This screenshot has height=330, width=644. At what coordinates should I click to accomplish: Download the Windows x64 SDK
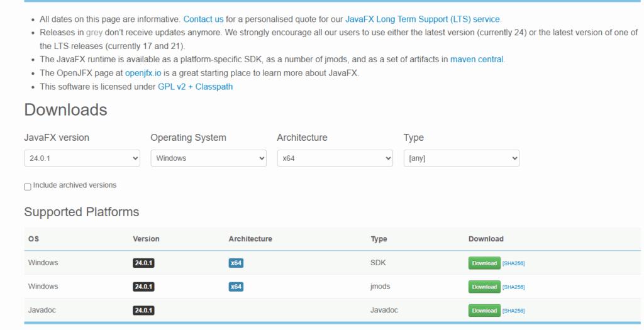click(x=484, y=263)
